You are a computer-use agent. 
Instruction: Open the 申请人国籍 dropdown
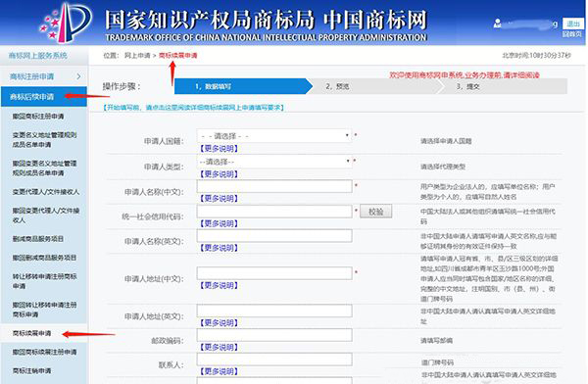pos(274,136)
